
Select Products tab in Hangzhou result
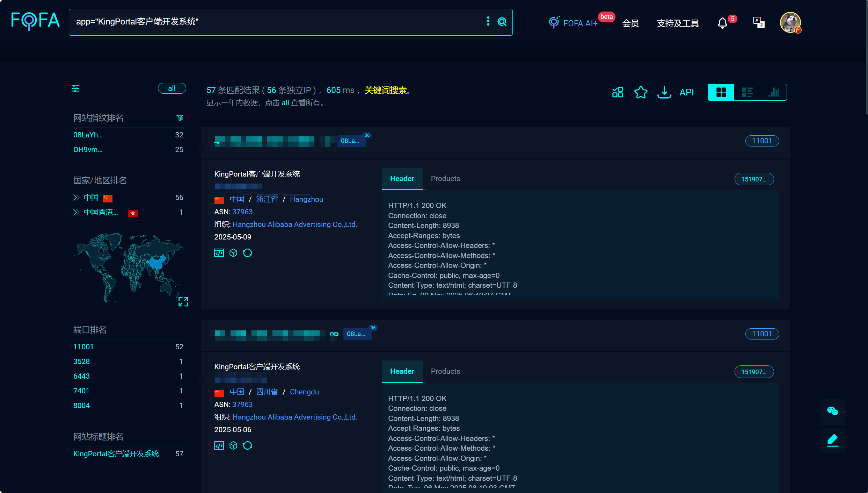click(x=445, y=179)
